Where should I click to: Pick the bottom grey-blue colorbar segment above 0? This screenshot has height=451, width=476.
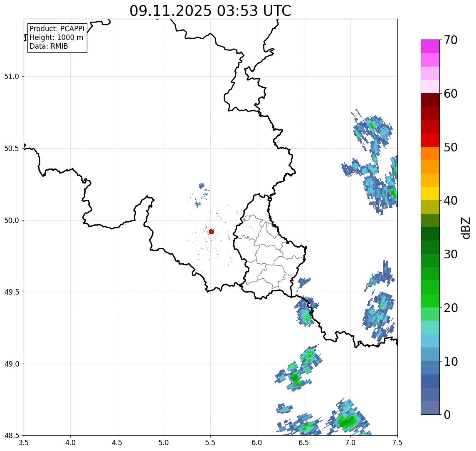point(430,408)
